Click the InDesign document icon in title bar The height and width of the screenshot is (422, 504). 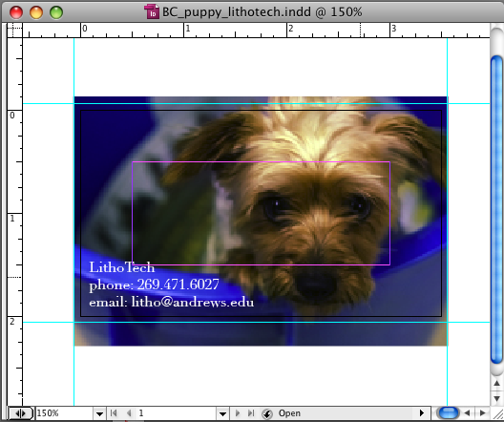tap(152, 11)
